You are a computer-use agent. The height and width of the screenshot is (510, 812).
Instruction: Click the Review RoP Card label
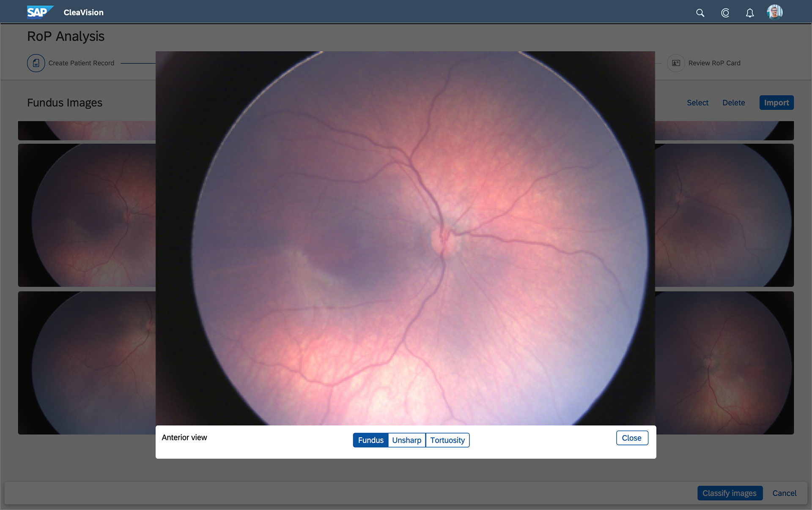coord(714,63)
